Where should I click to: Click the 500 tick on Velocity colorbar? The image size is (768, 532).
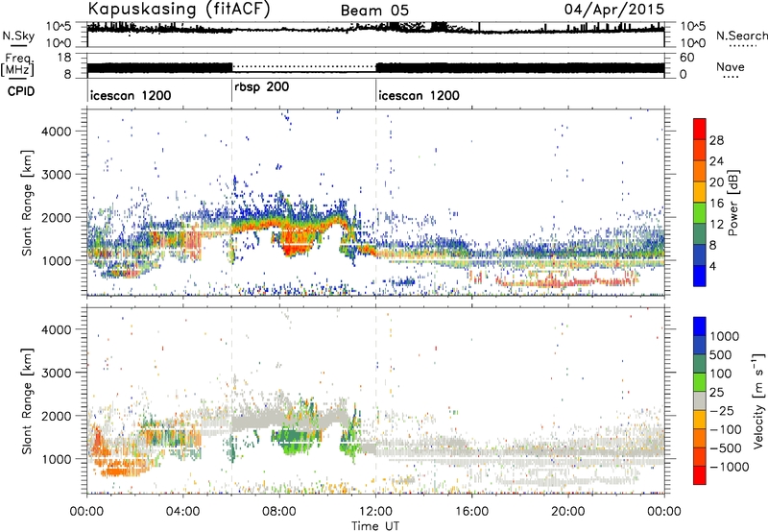click(721, 354)
